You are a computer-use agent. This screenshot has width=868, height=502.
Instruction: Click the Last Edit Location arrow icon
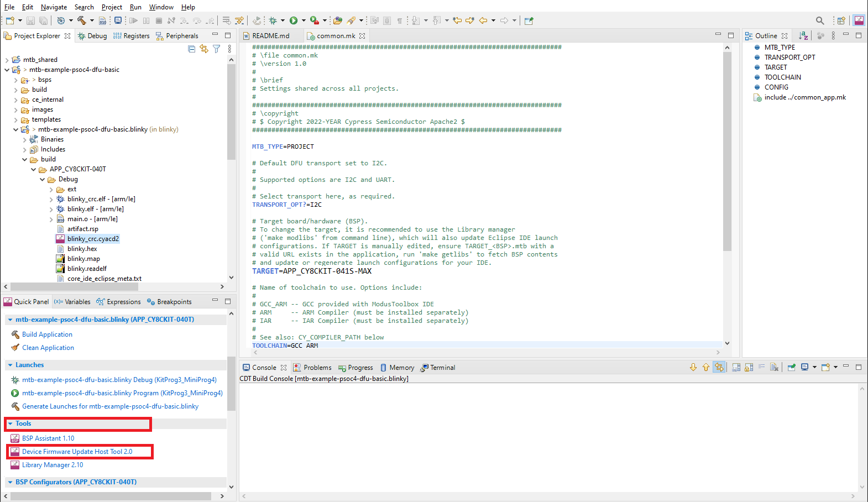click(x=457, y=20)
